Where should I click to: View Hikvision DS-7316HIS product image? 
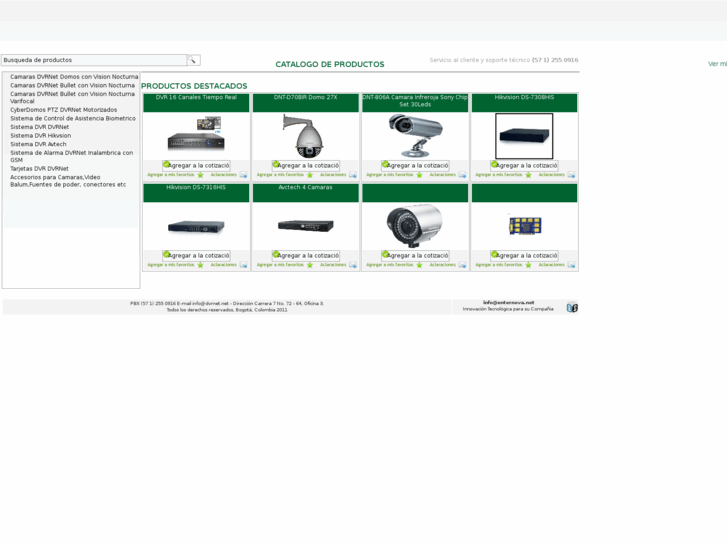pos(196,227)
